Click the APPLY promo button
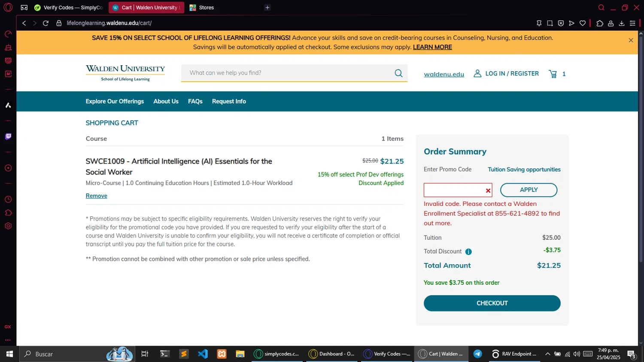The width and height of the screenshot is (644, 362). pyautogui.click(x=529, y=190)
